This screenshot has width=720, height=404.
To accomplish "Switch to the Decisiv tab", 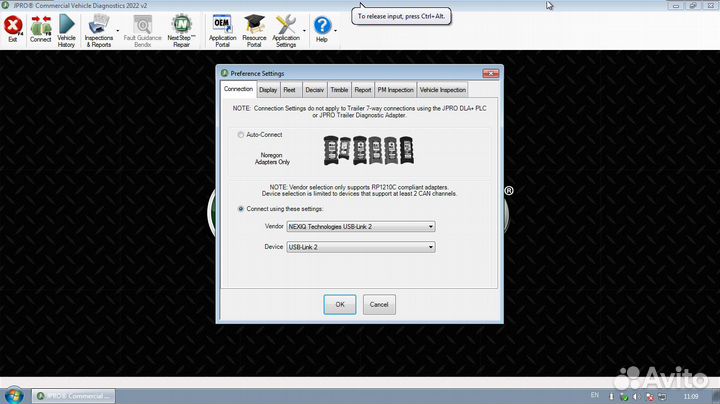I will point(315,90).
